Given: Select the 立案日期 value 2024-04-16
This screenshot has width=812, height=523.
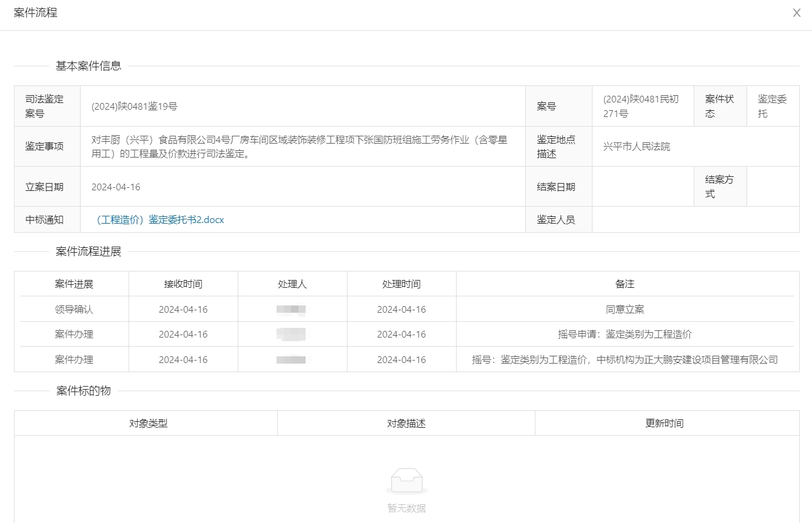Looking at the screenshot, I should (x=116, y=187).
